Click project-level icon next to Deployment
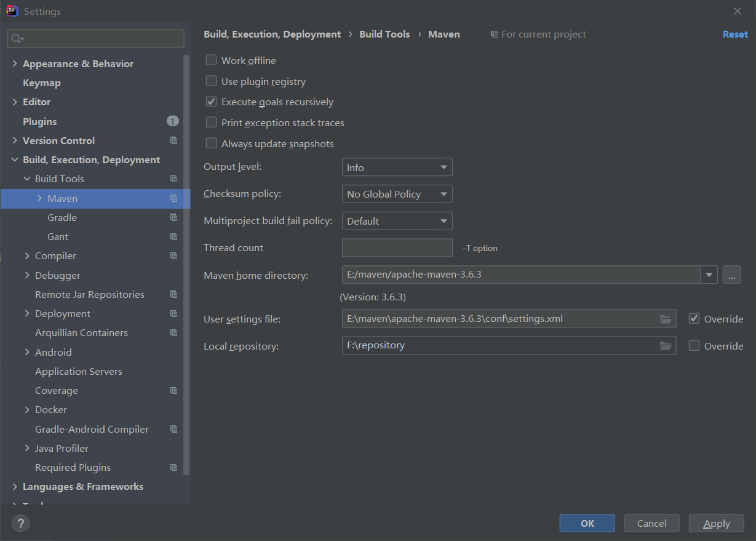The height and width of the screenshot is (541, 756). 174,314
